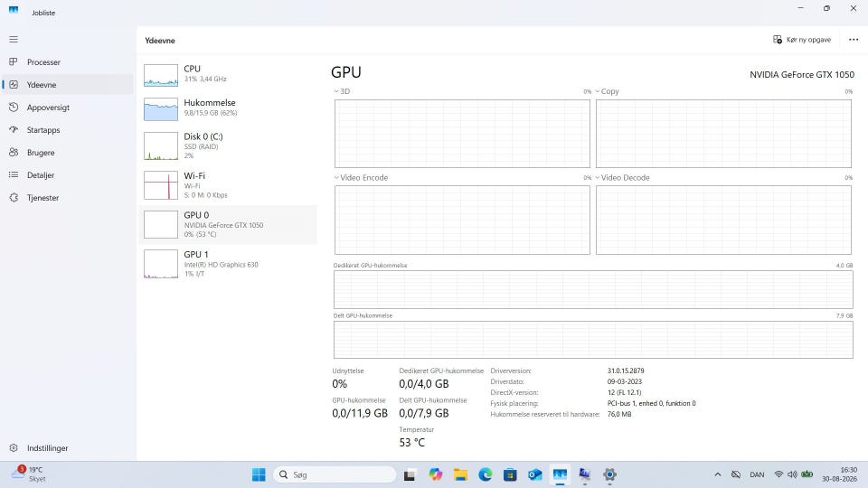
Task: Open the hamburger navigation menu
Action: [14, 39]
